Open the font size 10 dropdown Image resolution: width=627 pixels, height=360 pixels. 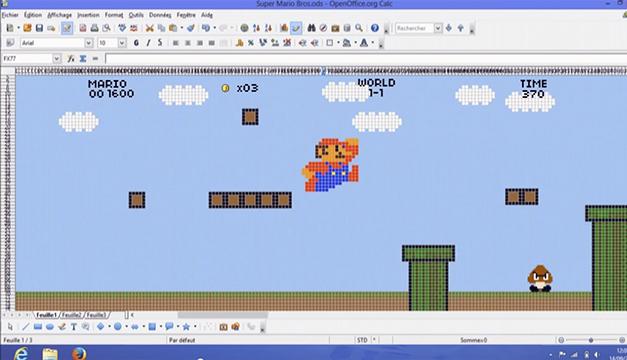point(122,43)
